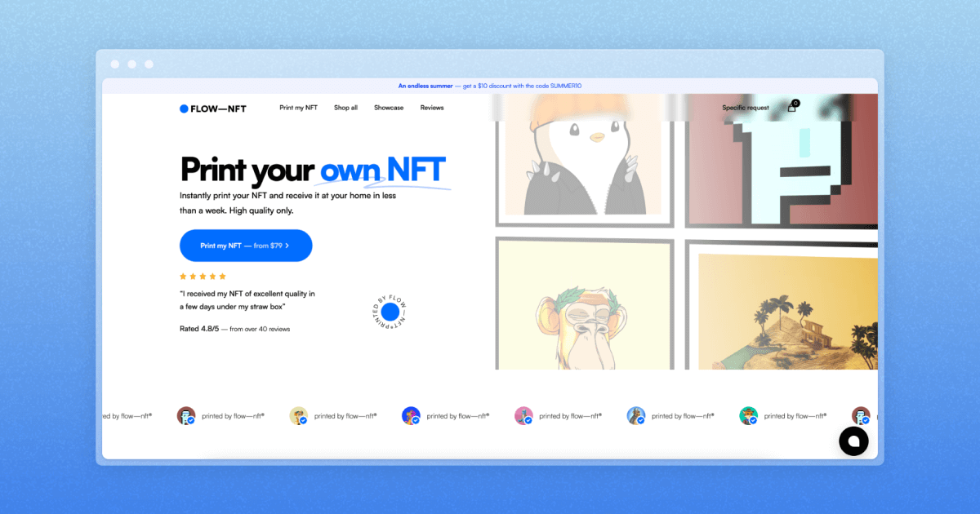Click the cart badge showing 0 items
This screenshot has width=980, height=514.
pyautogui.click(x=795, y=101)
